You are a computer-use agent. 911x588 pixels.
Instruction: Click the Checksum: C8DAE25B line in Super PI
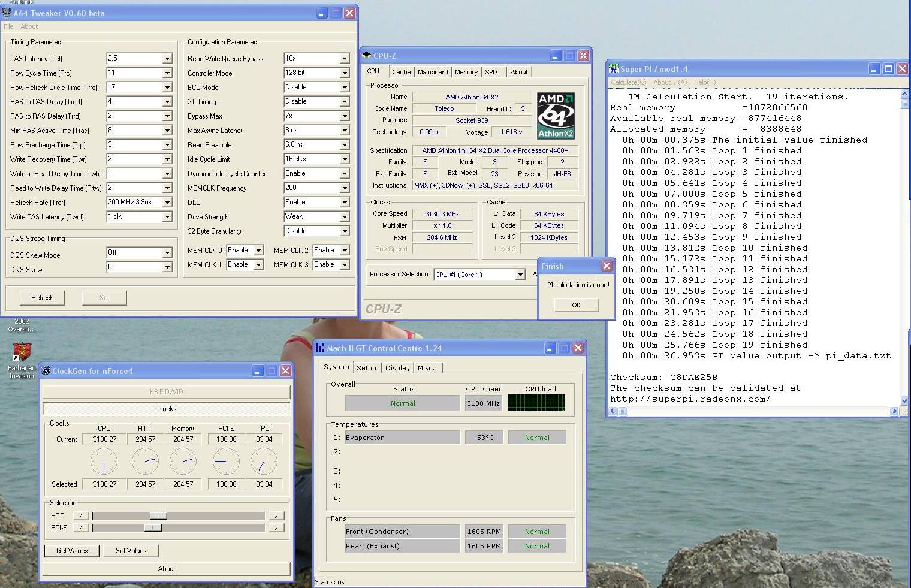[x=663, y=378]
